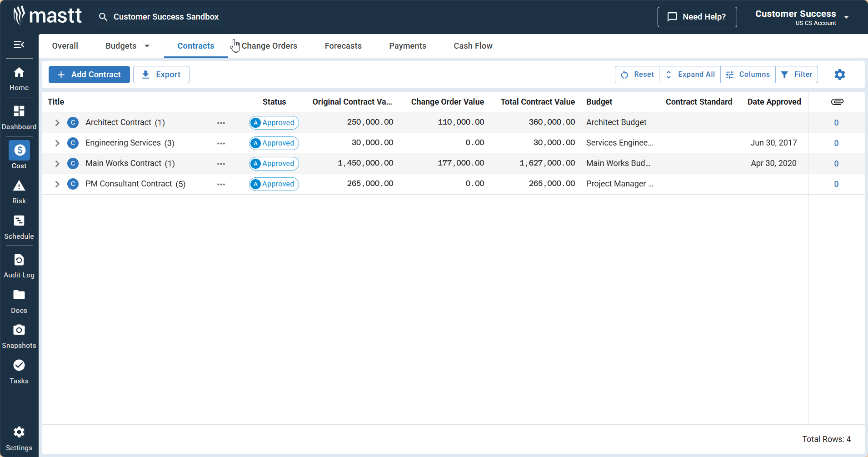Click the search magnifier icon
Viewport: 868px width, 457px height.
click(x=103, y=17)
